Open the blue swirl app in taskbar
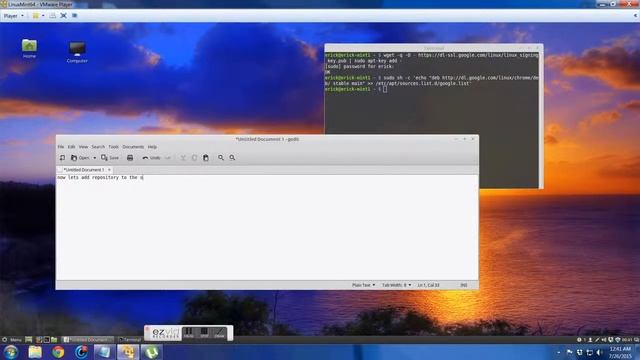The height and width of the screenshot is (360, 640). coord(81,352)
